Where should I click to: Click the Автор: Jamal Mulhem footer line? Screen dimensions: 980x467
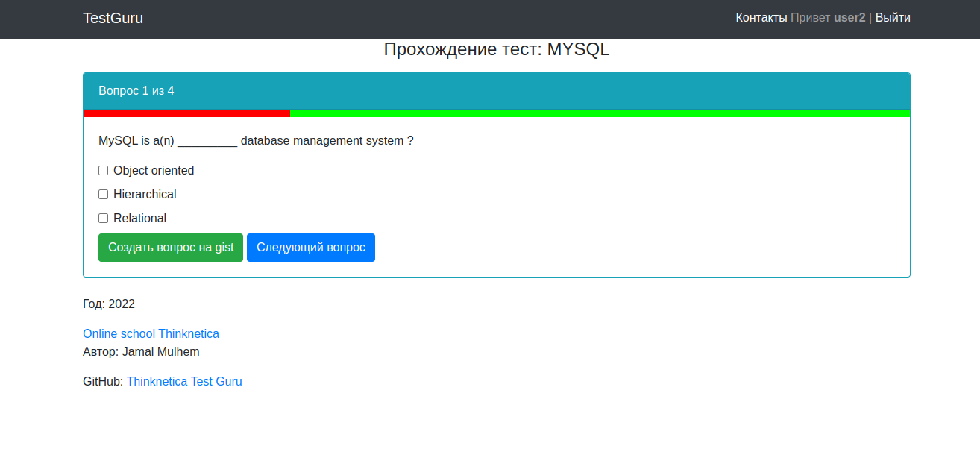141,352
